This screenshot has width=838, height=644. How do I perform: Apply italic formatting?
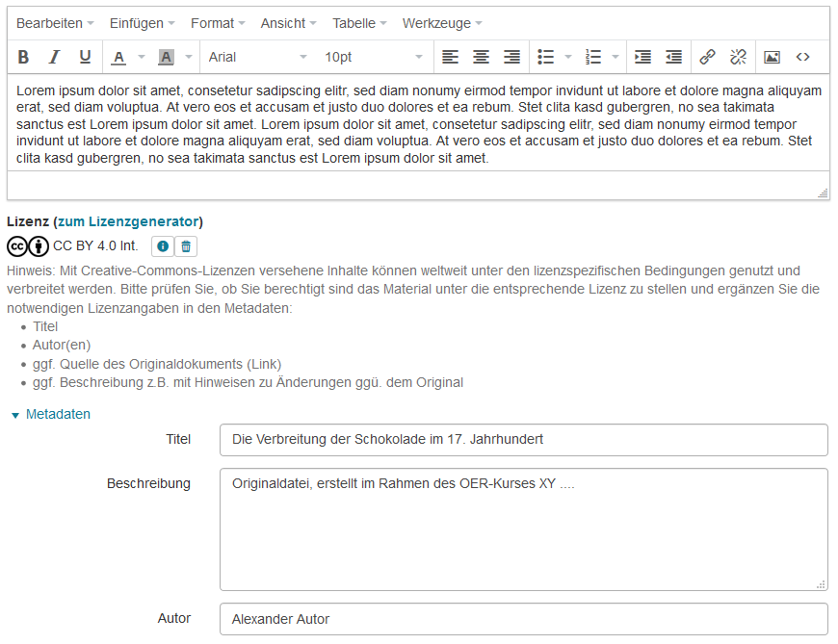point(54,57)
